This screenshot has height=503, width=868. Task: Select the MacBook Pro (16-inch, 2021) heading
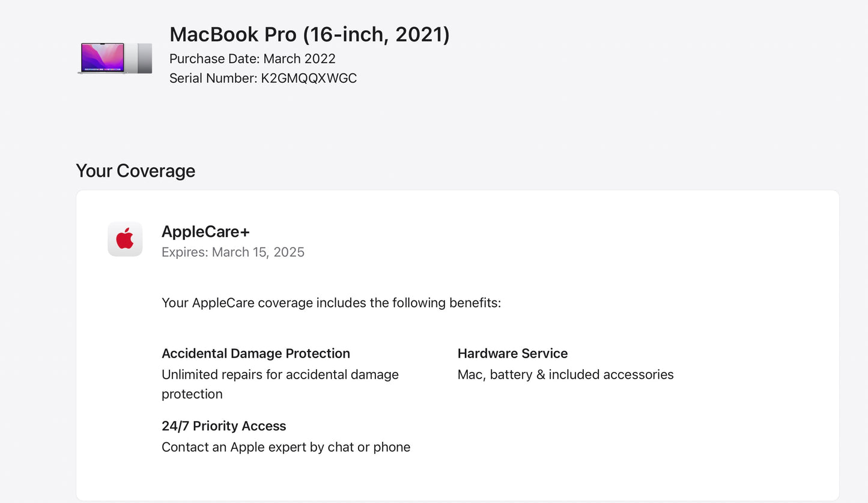pyautogui.click(x=309, y=35)
